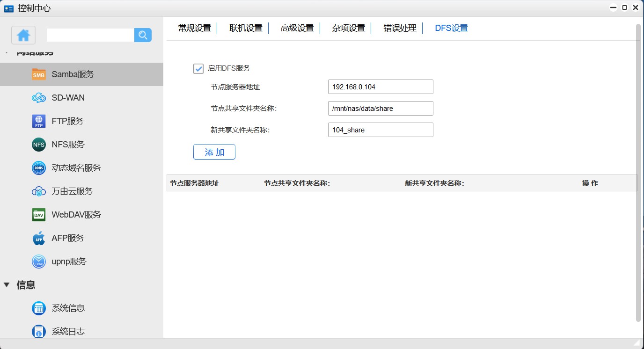Open 系统信息 in the sidebar

click(x=68, y=308)
